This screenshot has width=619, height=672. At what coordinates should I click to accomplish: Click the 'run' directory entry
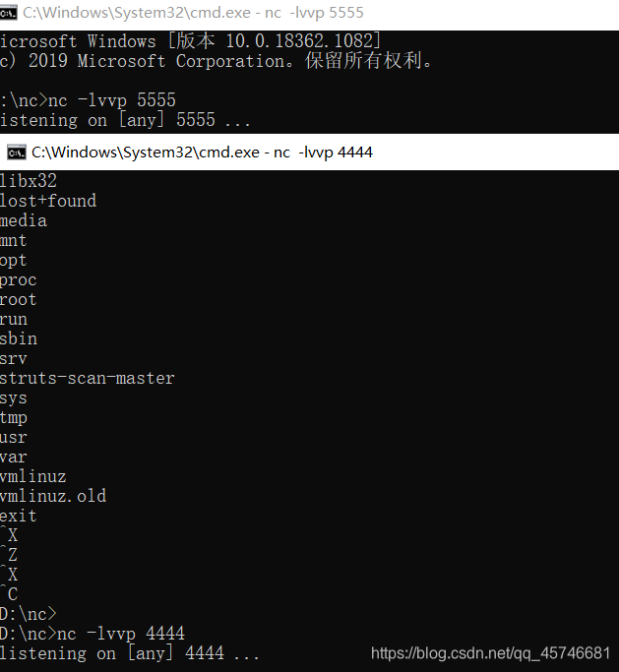click(14, 320)
